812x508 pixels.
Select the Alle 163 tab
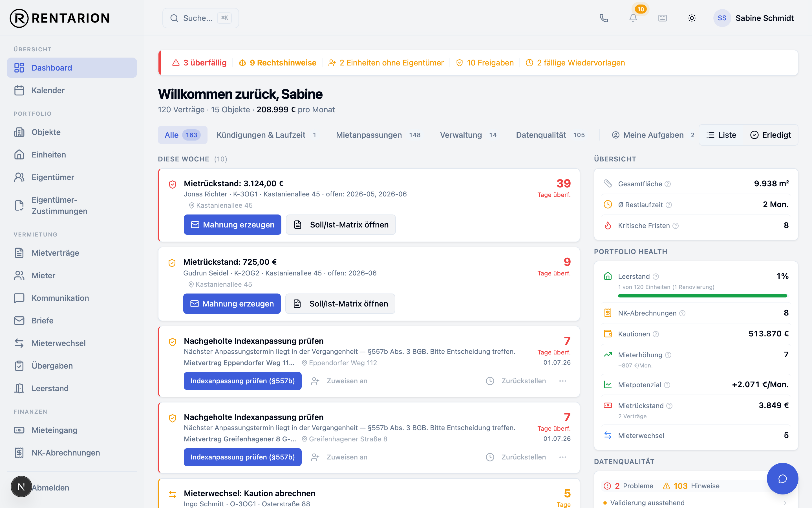coord(182,135)
